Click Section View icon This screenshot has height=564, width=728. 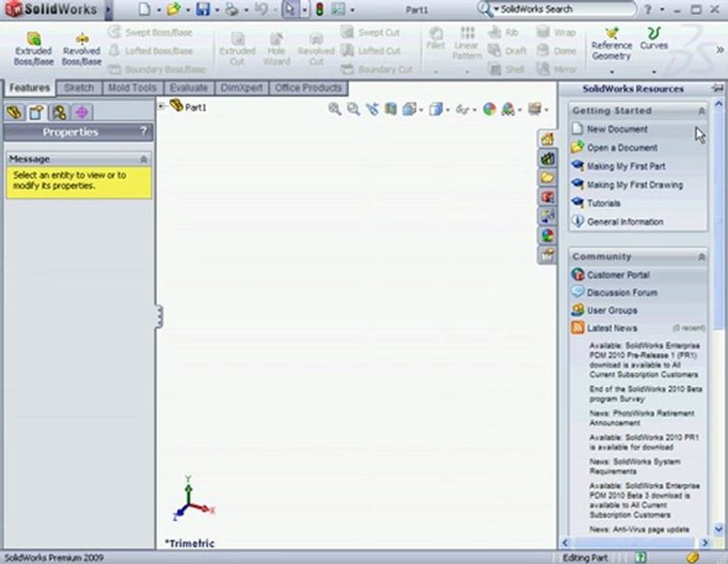(x=391, y=109)
